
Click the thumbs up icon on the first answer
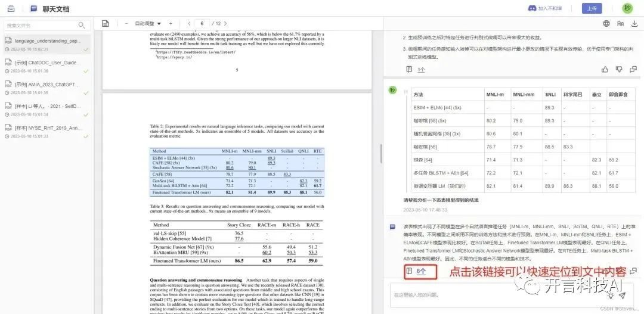[605, 69]
